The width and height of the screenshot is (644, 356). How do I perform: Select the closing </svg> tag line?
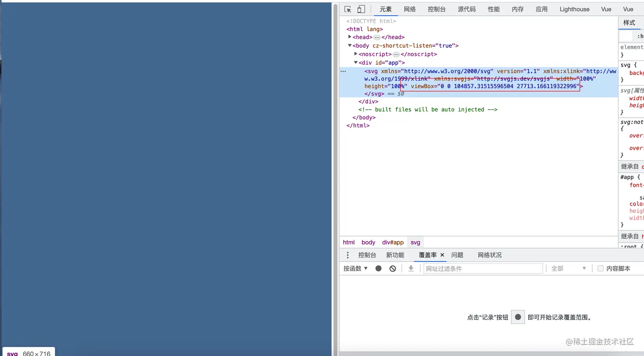coord(374,94)
